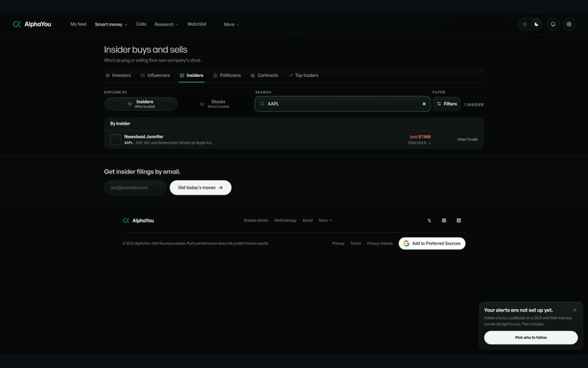Explore by Stocks what traded

(x=215, y=104)
